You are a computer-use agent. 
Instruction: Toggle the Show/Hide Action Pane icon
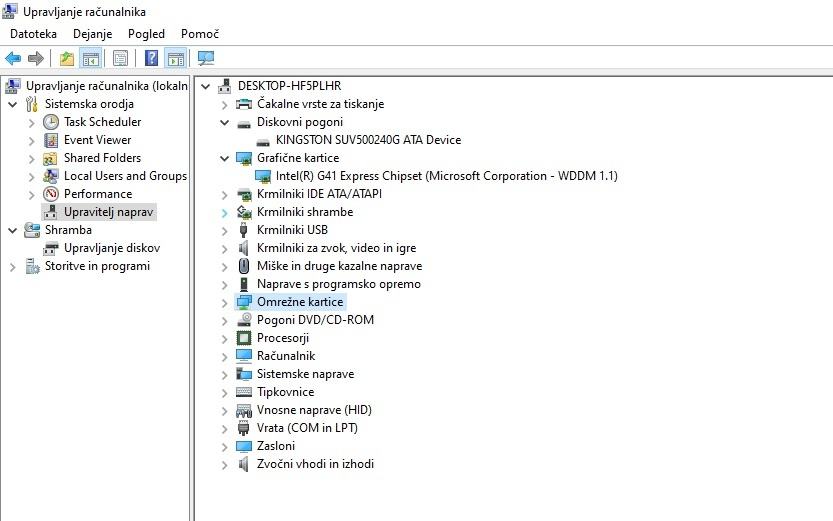point(175,58)
